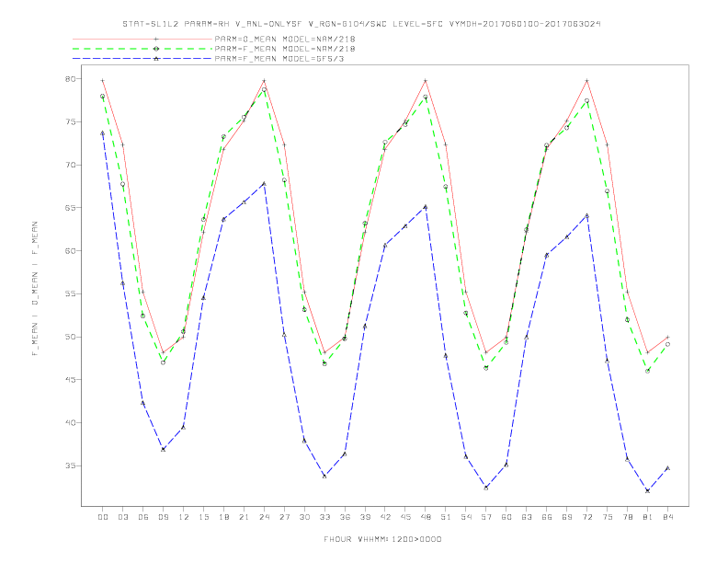Click x-axis tick label 48
The image size is (728, 563).
click(426, 517)
